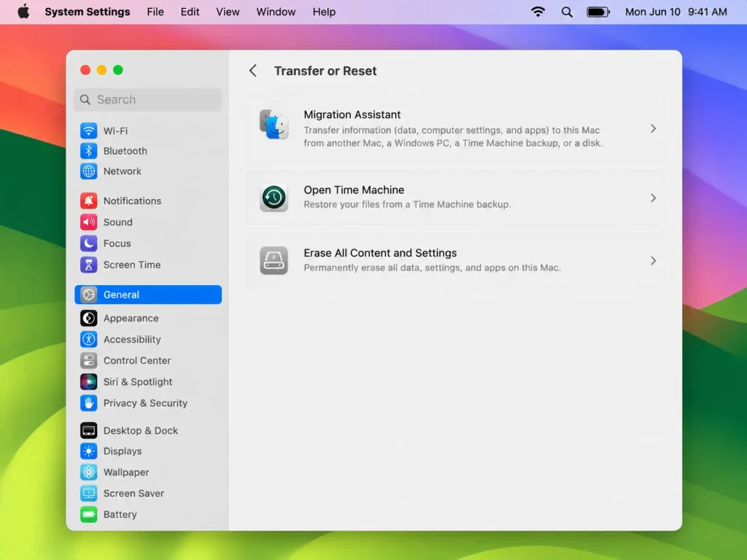The image size is (747, 560).
Task: Open the Screen Time hourglass icon
Action: coord(88,265)
